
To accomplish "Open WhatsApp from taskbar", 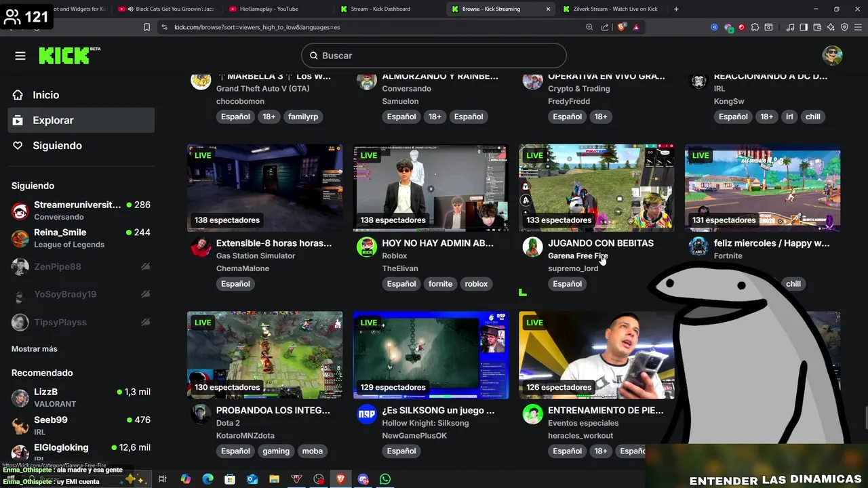I will [x=385, y=479].
